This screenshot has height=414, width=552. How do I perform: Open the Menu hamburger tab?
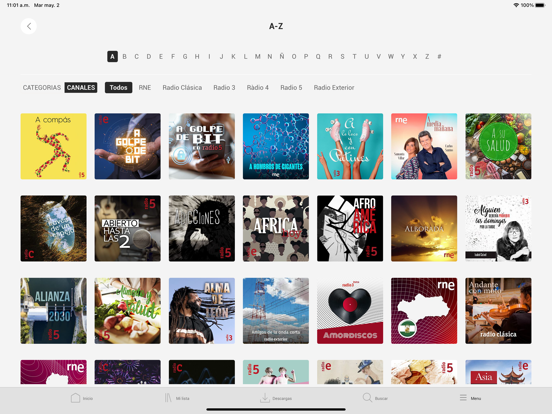pyautogui.click(x=470, y=398)
